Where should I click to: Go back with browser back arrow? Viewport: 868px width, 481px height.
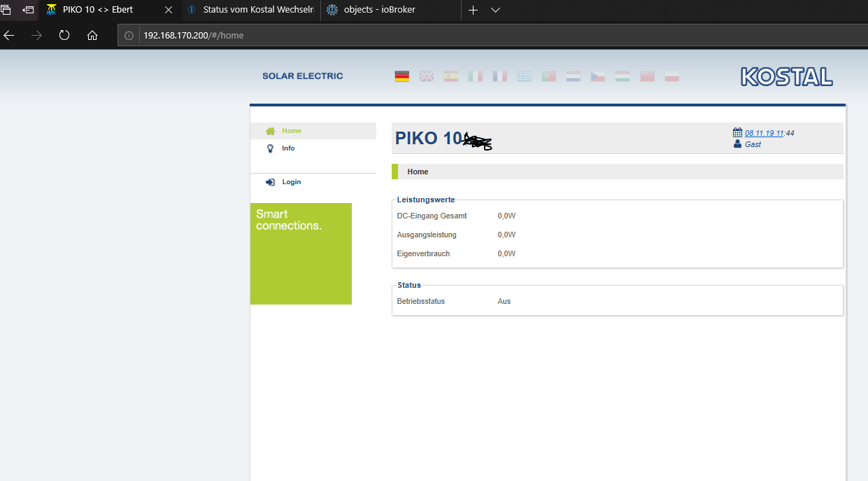coord(9,35)
